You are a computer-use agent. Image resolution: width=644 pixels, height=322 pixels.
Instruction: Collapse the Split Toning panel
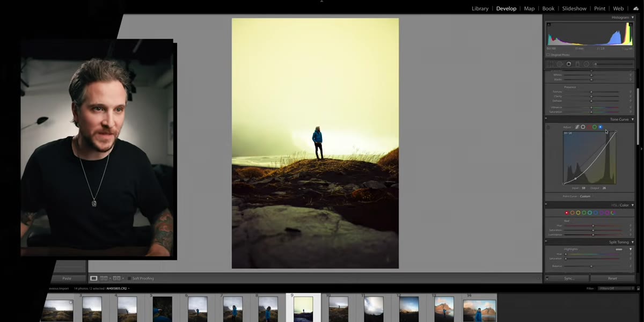(x=633, y=242)
